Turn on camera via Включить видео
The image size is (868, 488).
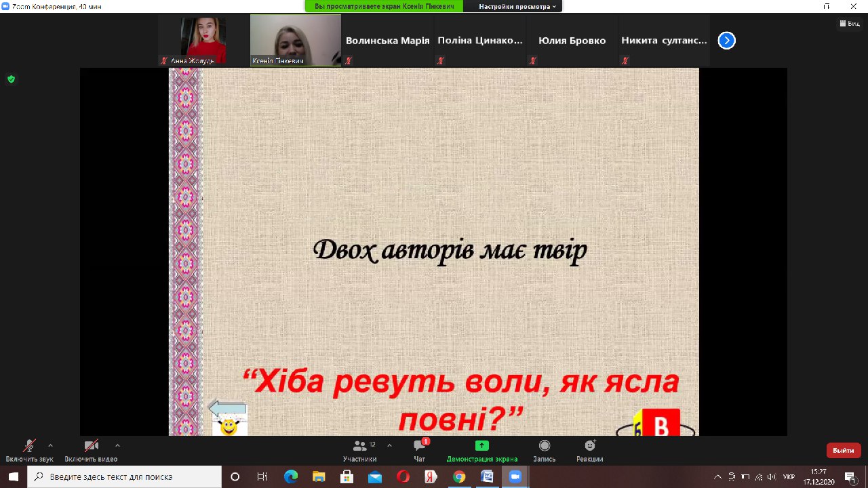[91, 447]
